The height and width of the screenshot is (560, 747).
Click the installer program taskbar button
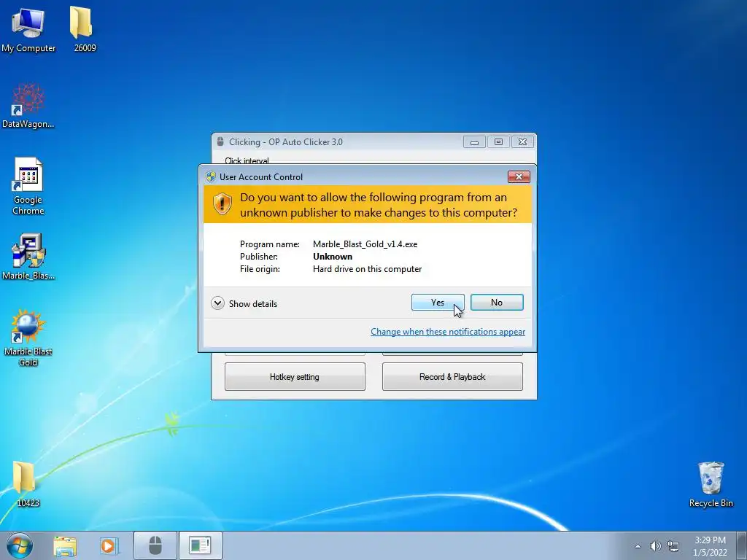click(x=200, y=545)
